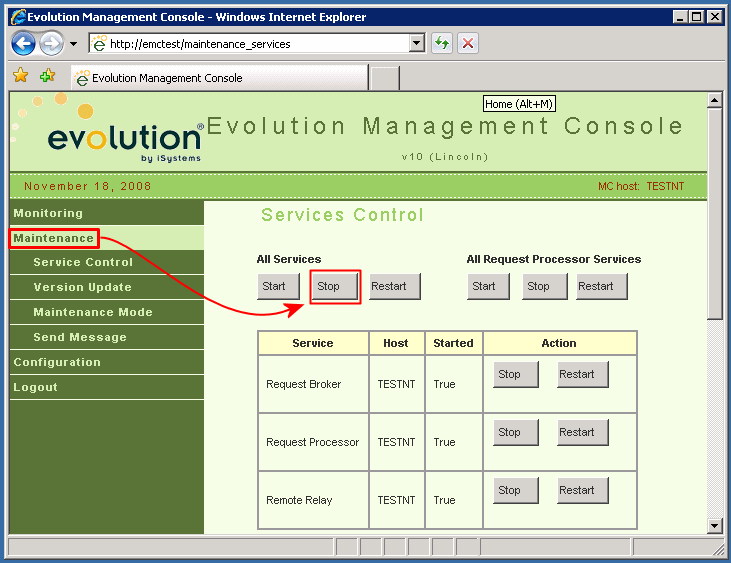The height and width of the screenshot is (563, 731).
Task: Open a new blank browser tab
Action: [385, 77]
